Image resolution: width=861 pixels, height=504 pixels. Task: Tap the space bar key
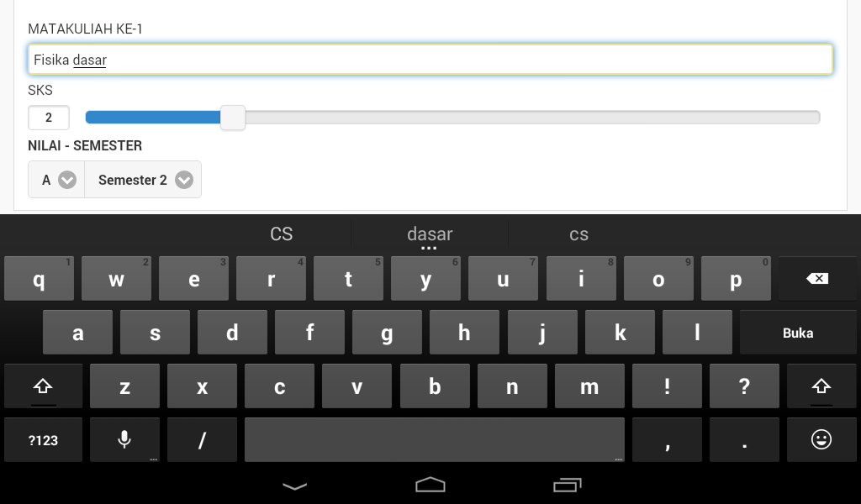click(435, 440)
